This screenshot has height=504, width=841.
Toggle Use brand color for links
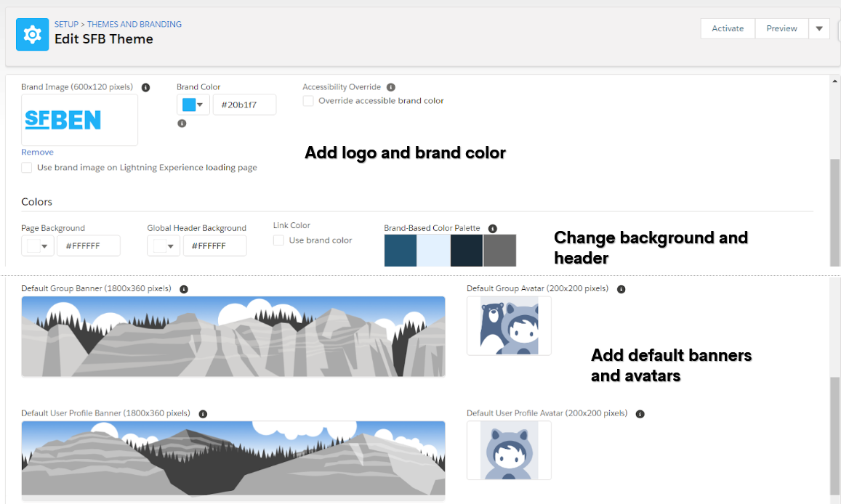(x=278, y=240)
